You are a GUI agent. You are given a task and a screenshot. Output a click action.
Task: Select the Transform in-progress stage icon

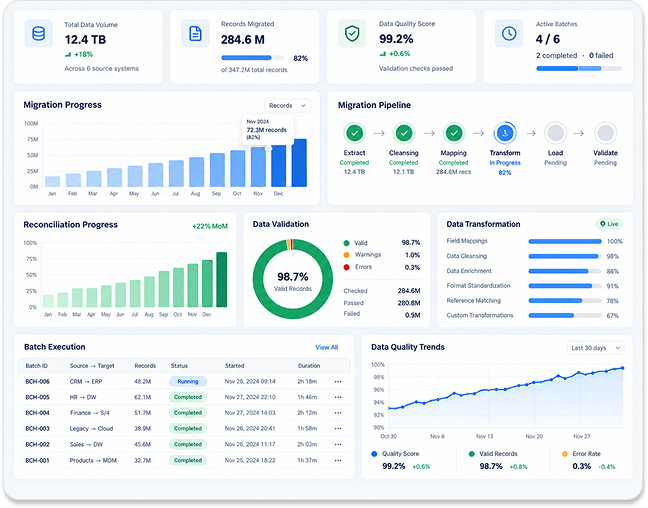505,133
